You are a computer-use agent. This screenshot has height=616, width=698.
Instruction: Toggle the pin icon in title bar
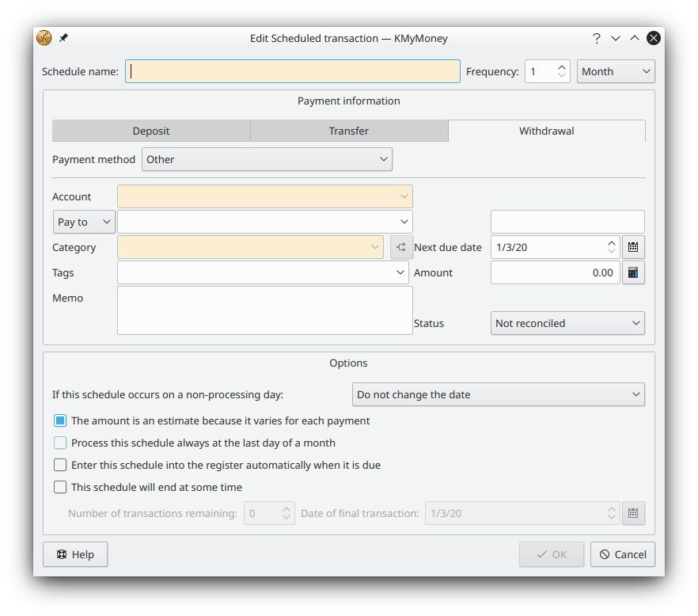[63, 38]
